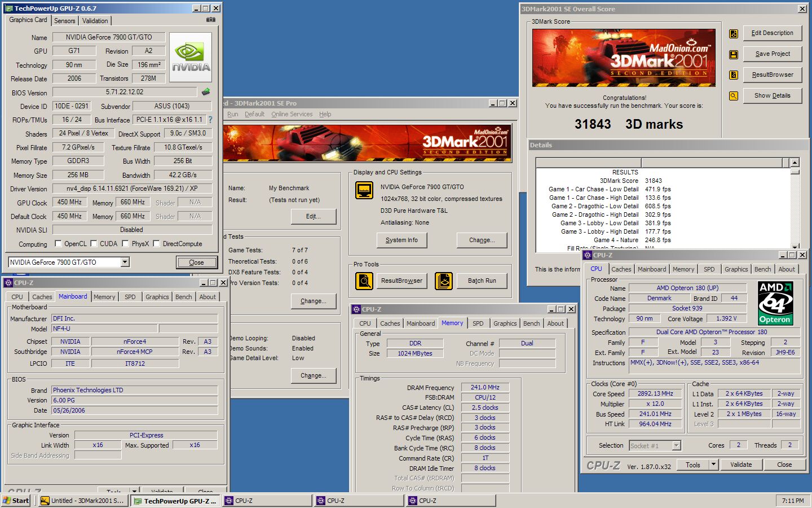Image resolution: width=812 pixels, height=508 pixels.
Task: Click the Validate button in CPU-Z
Action: click(x=740, y=465)
